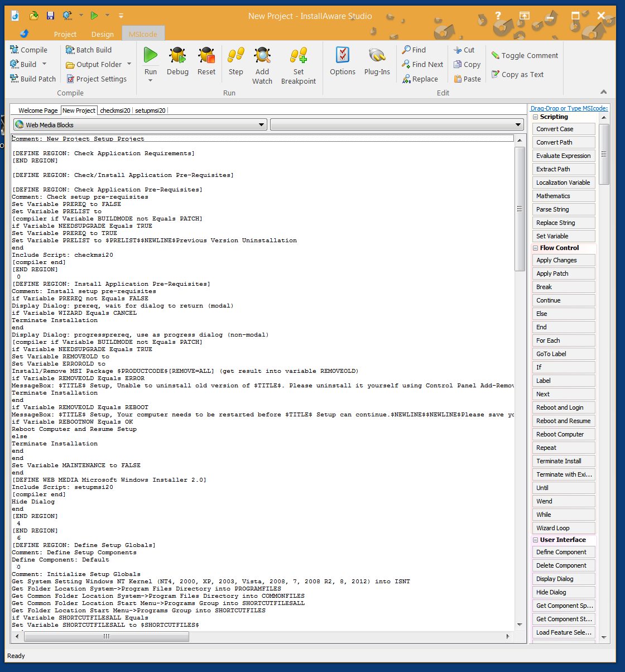The width and height of the screenshot is (625, 672).
Task: Expand the Build dropdown arrow
Action: click(44, 64)
